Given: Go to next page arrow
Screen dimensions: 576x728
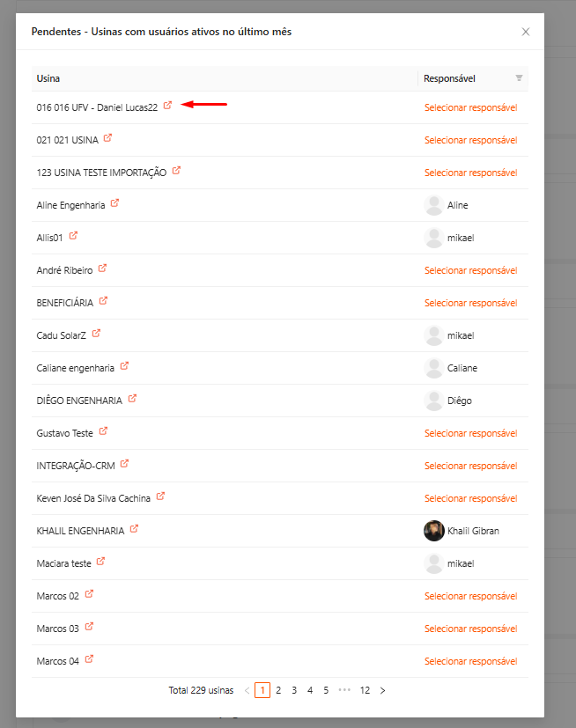Looking at the screenshot, I should [x=382, y=690].
